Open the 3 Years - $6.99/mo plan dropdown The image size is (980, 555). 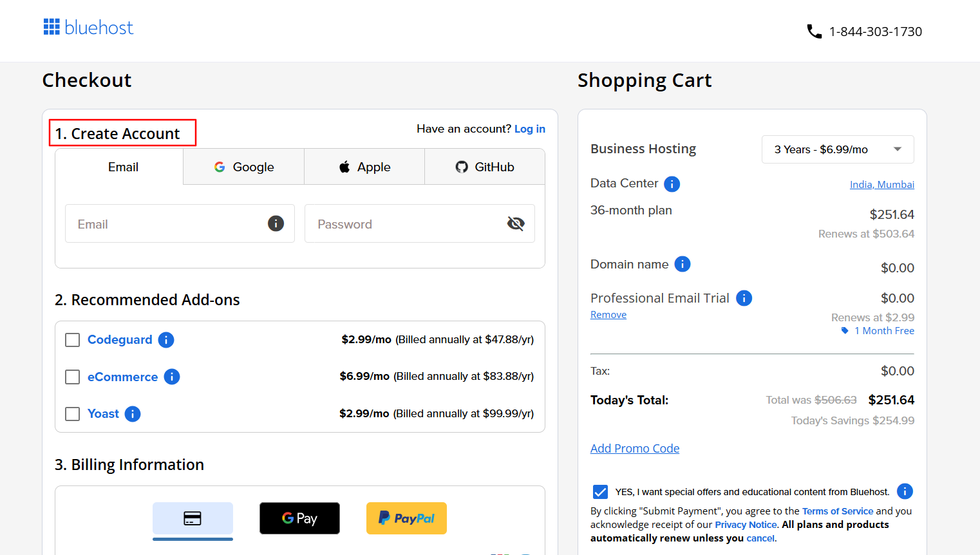coord(838,149)
